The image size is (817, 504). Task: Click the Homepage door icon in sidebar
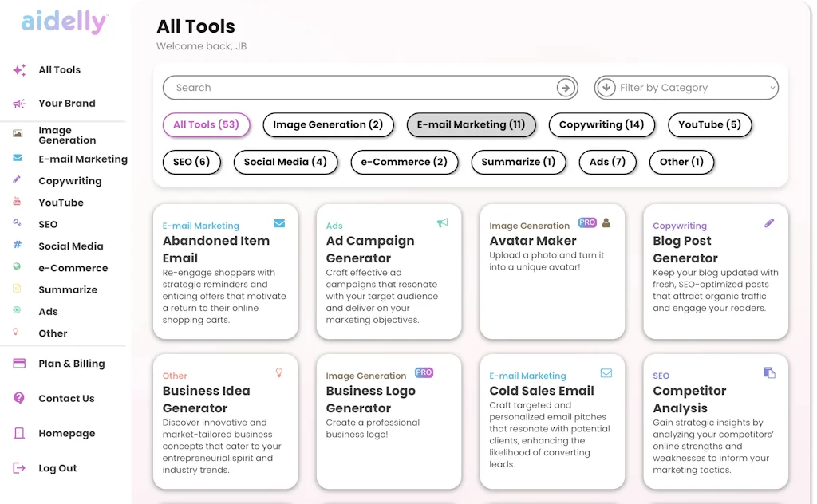point(19,434)
